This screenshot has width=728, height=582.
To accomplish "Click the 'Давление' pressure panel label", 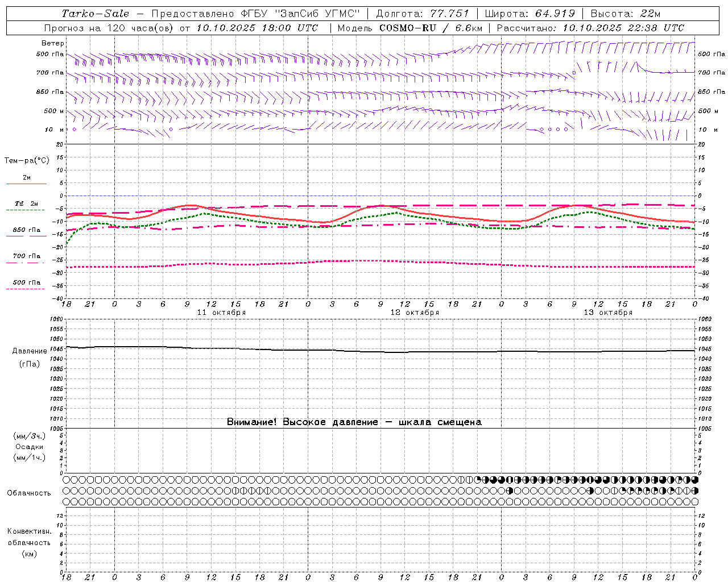I will pyautogui.click(x=30, y=351).
